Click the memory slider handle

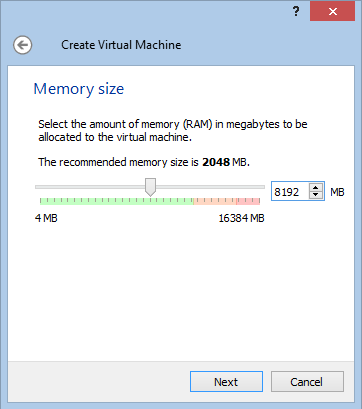click(x=151, y=187)
